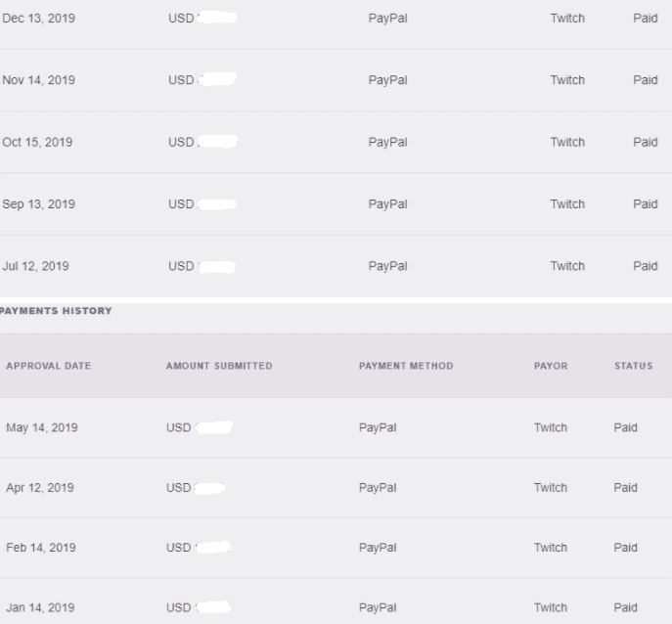Click the Feb 14, 2019 payment date
Viewport: 672px width, 624px height.
(40, 547)
